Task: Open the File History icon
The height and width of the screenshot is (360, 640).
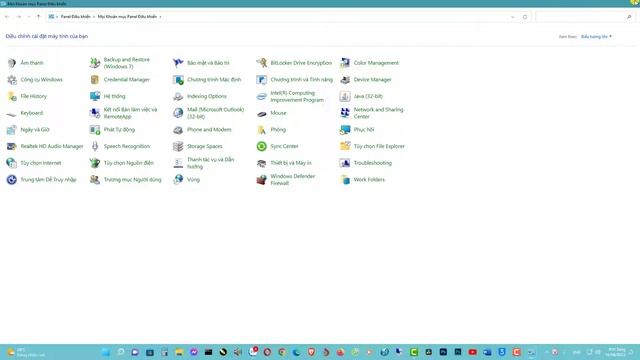Action: [11, 96]
